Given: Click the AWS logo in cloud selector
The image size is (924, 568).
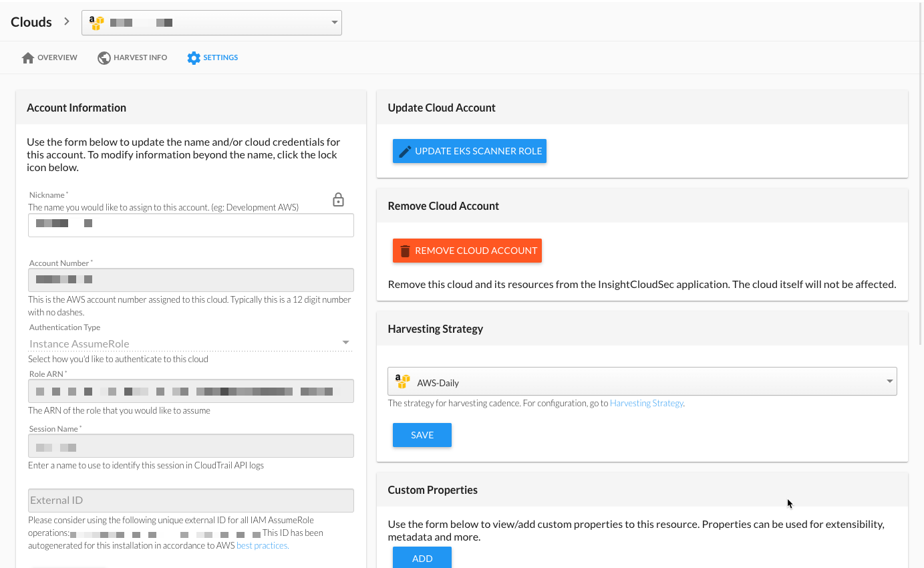Looking at the screenshot, I should pyautogui.click(x=97, y=23).
